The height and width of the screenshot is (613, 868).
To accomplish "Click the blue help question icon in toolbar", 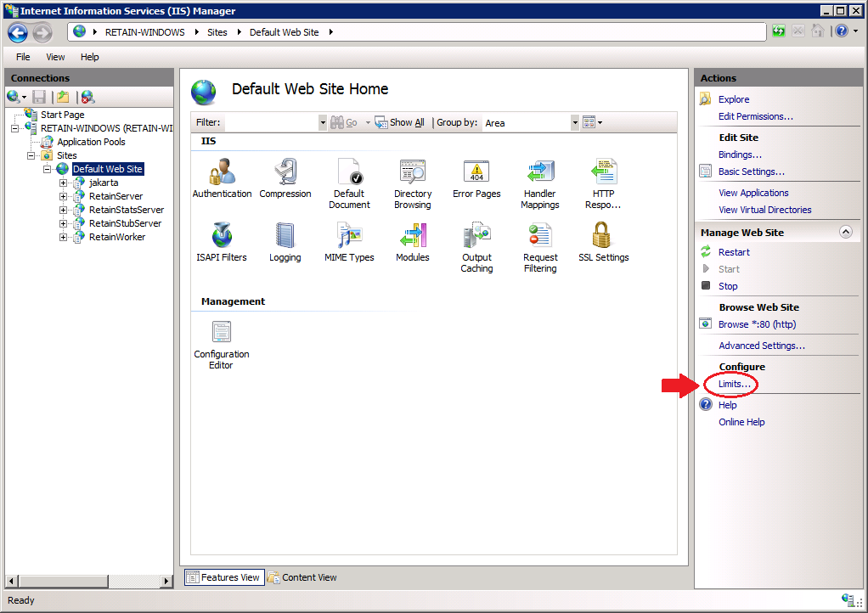I will pyautogui.click(x=842, y=31).
